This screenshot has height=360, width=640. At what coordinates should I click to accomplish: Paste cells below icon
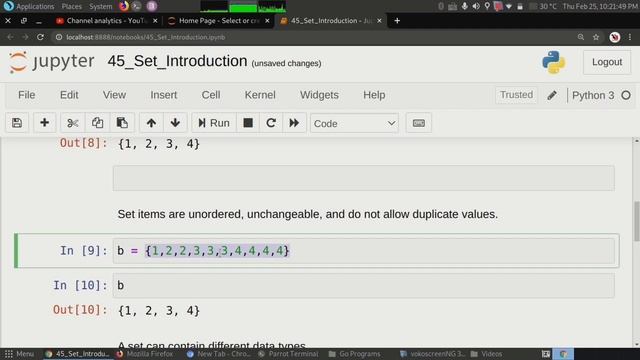click(x=122, y=123)
